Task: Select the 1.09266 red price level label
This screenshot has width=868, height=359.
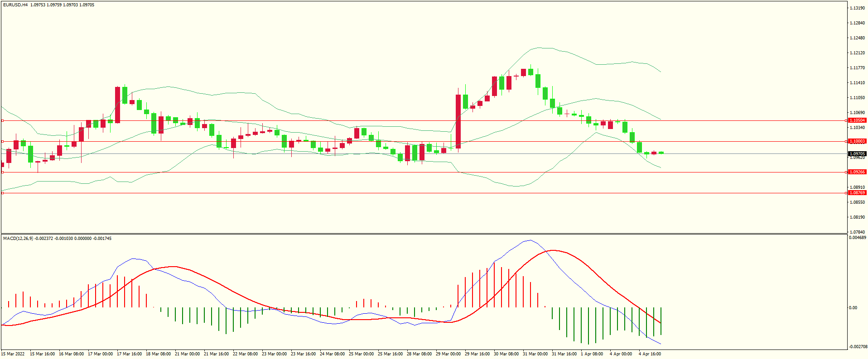Action: (x=857, y=172)
